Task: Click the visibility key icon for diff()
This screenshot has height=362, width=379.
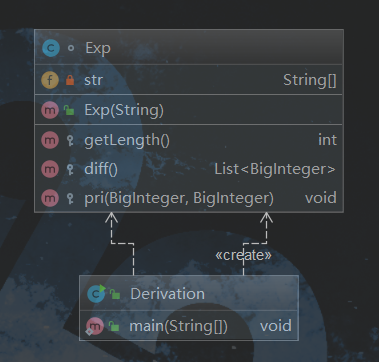Action: click(x=70, y=169)
